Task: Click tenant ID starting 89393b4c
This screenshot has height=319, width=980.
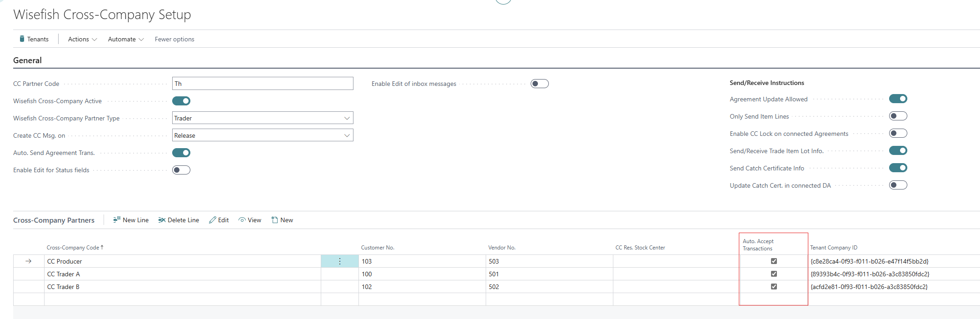Action: click(x=870, y=274)
